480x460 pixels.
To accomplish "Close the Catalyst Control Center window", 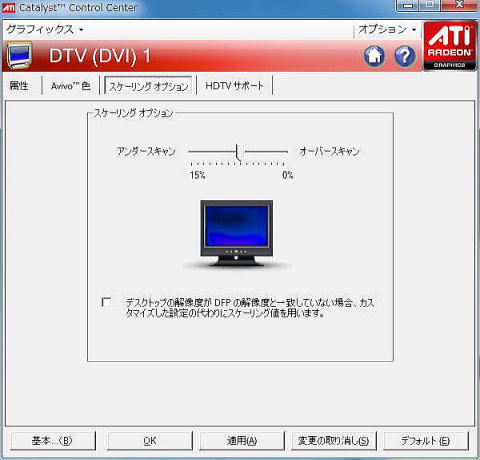I will [459, 5].
